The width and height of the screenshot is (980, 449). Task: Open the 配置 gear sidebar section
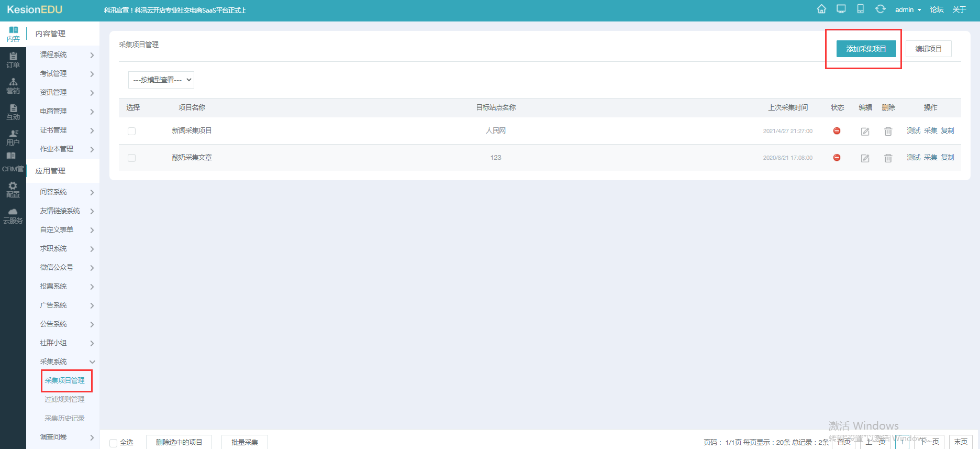13,190
